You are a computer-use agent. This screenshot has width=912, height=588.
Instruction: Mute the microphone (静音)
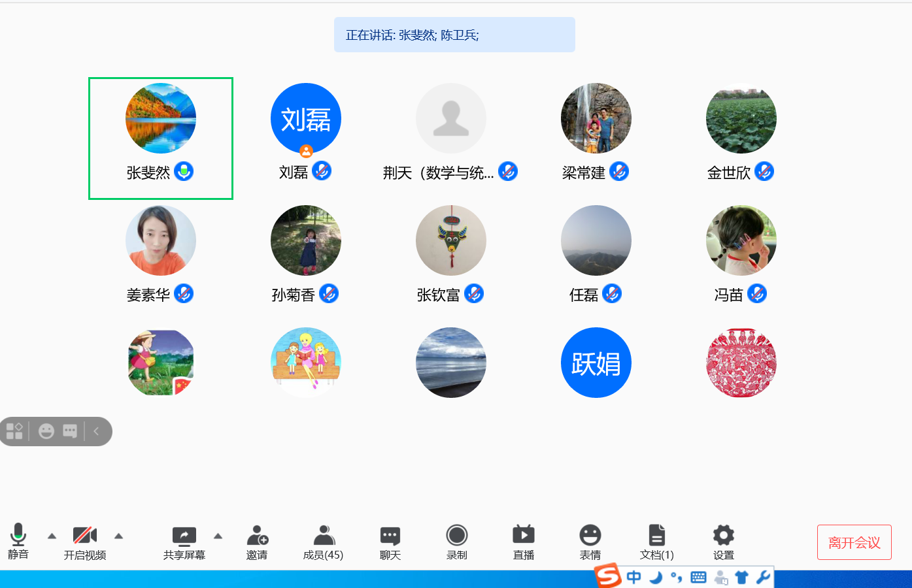[18, 536]
